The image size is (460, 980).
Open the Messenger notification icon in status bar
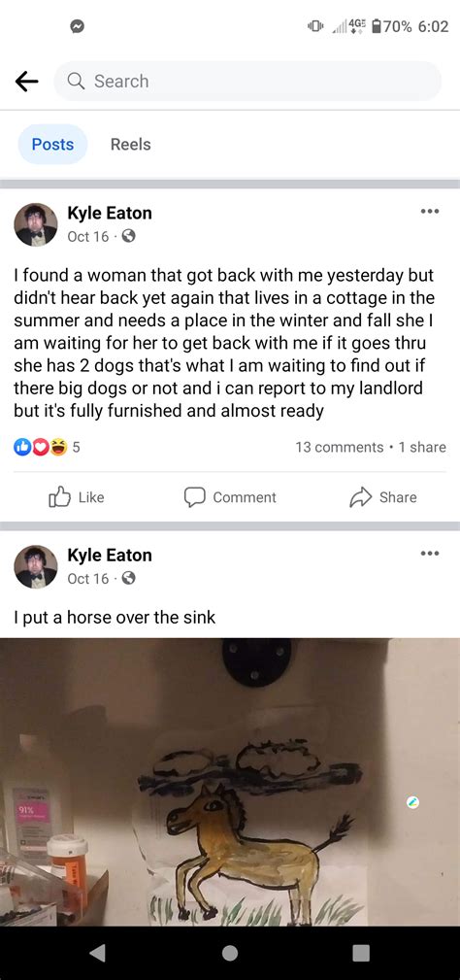click(x=78, y=26)
